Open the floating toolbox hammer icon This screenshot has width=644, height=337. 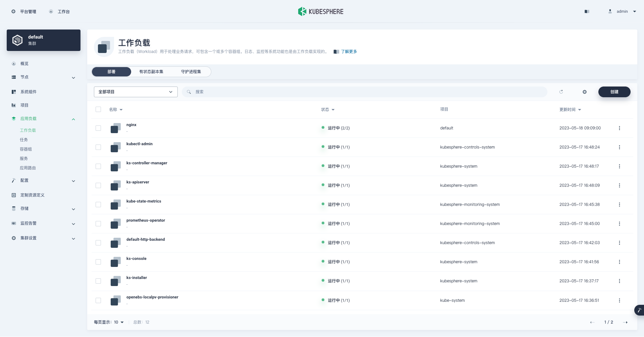tap(639, 310)
